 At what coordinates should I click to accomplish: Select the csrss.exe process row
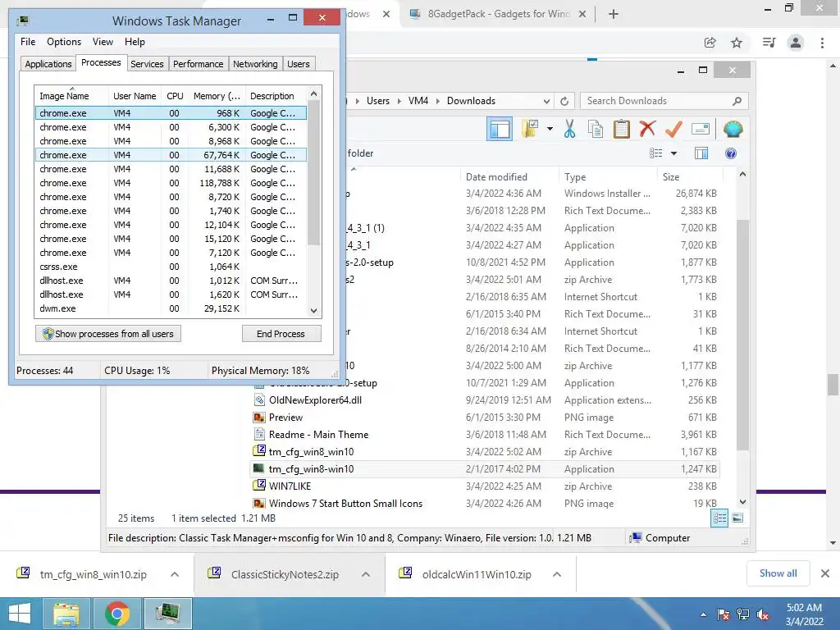171,267
